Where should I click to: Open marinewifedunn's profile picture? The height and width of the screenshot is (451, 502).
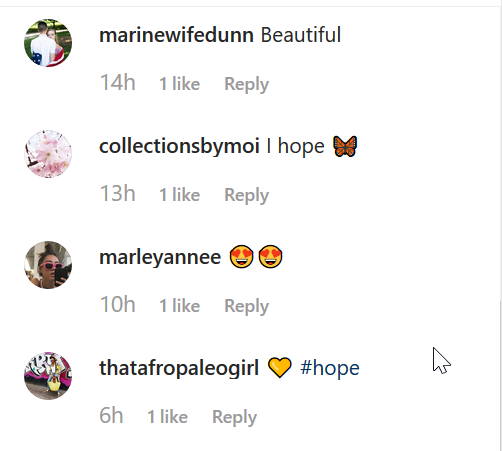tap(48, 43)
